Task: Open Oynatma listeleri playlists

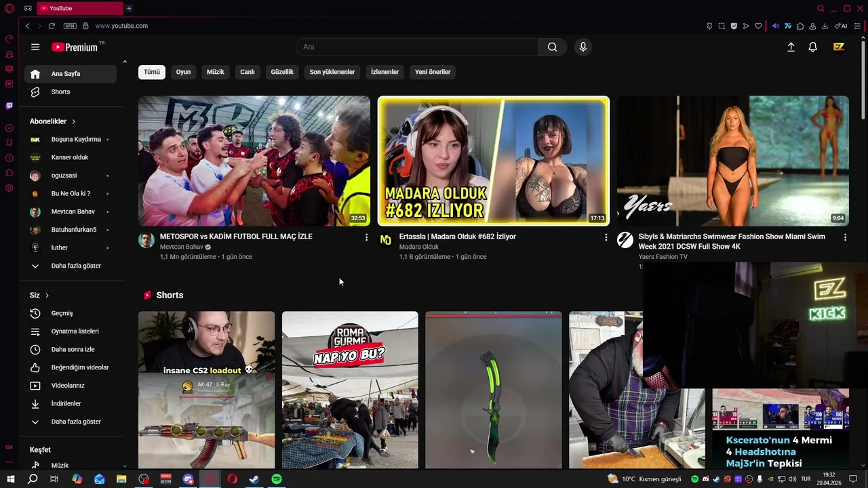Action: tap(71, 331)
